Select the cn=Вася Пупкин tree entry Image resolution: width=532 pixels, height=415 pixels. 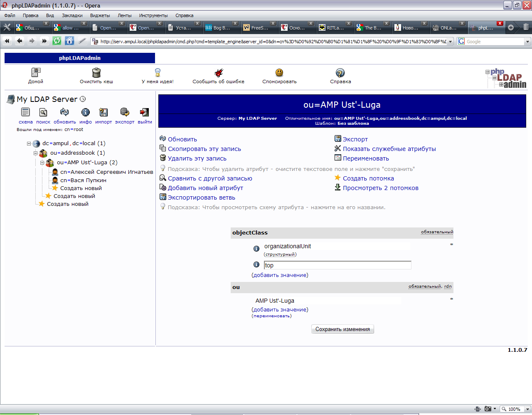(x=83, y=180)
